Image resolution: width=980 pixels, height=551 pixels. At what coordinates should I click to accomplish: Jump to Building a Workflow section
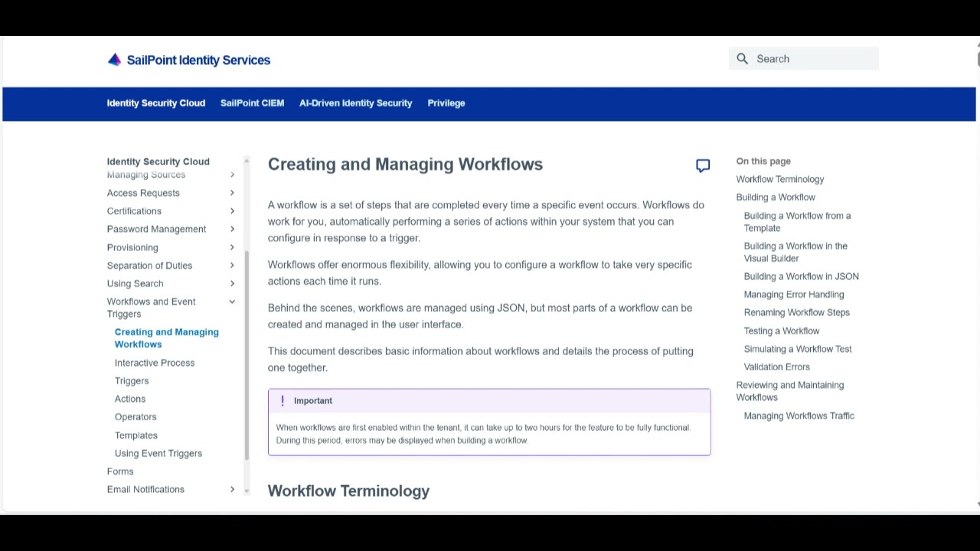776,197
